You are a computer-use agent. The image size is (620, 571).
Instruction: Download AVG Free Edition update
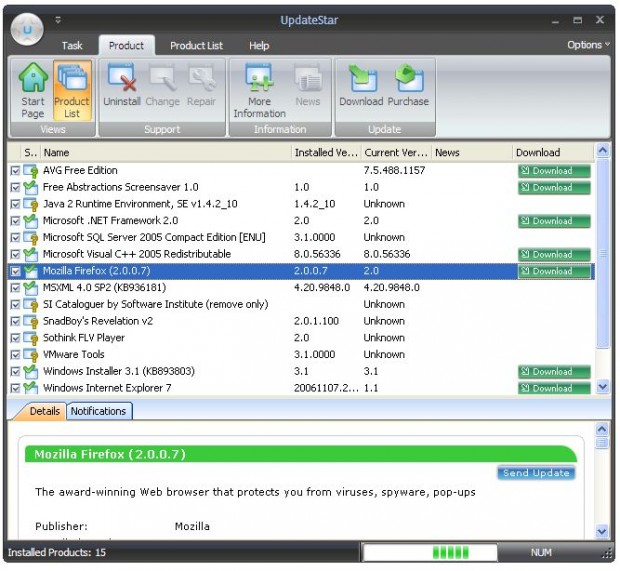pyautogui.click(x=554, y=171)
